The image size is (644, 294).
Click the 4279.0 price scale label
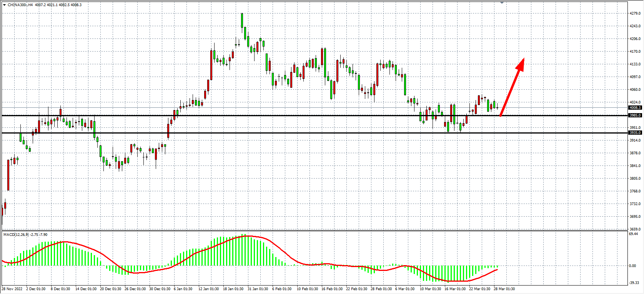pos(635,13)
